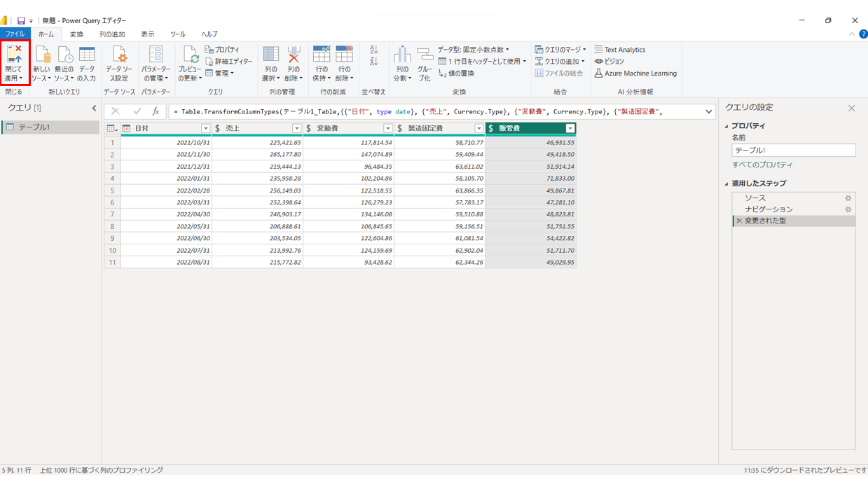Open the 売上 column filter dropdown
Image resolution: width=868 pixels, height=486 pixels.
click(296, 129)
